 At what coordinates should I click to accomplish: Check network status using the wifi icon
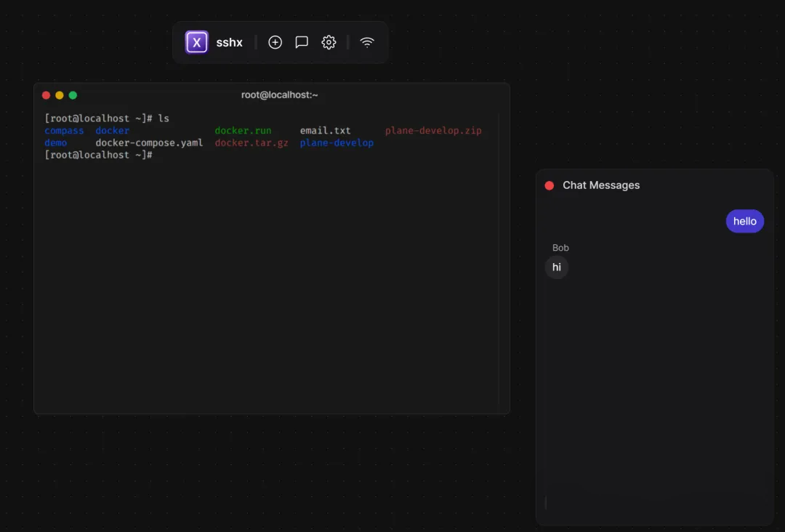point(367,42)
